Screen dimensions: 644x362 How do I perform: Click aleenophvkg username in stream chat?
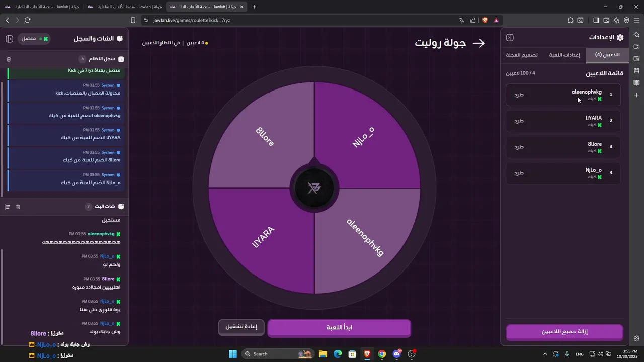[x=101, y=234]
